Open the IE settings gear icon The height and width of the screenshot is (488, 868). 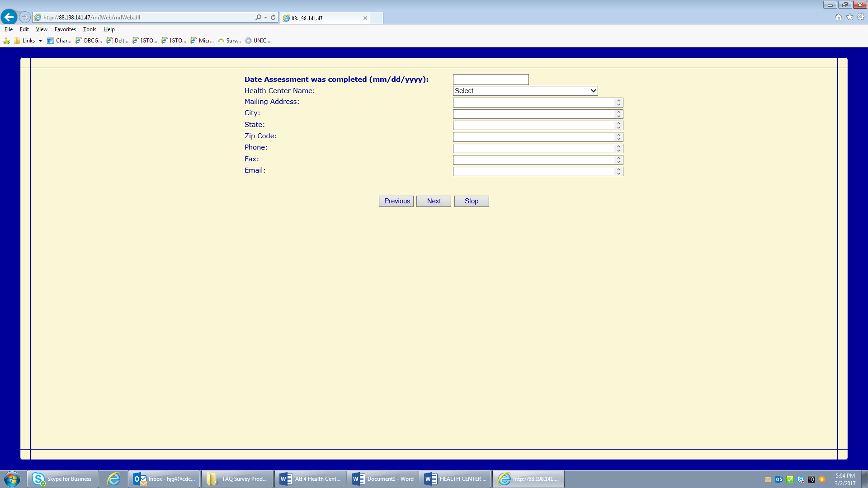[x=861, y=17]
